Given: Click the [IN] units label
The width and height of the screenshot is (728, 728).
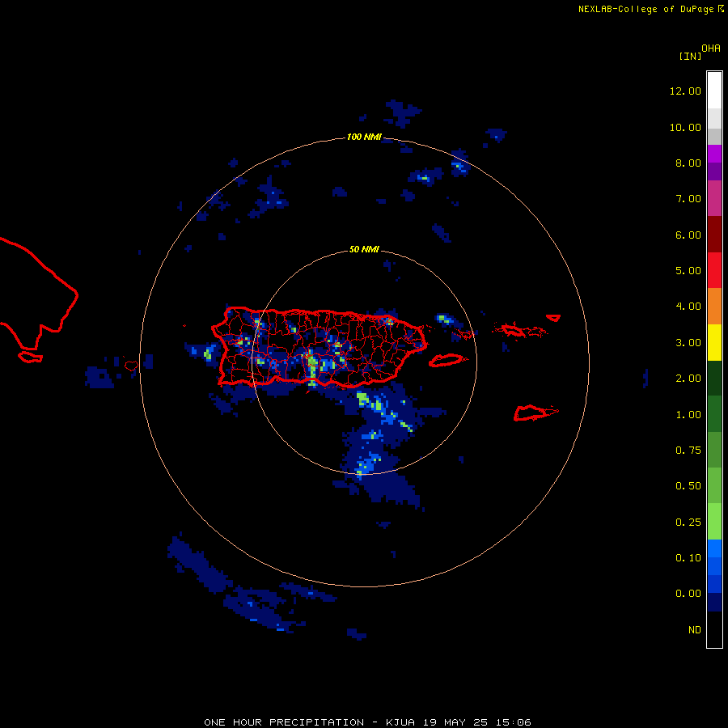Looking at the screenshot, I should tap(690, 56).
